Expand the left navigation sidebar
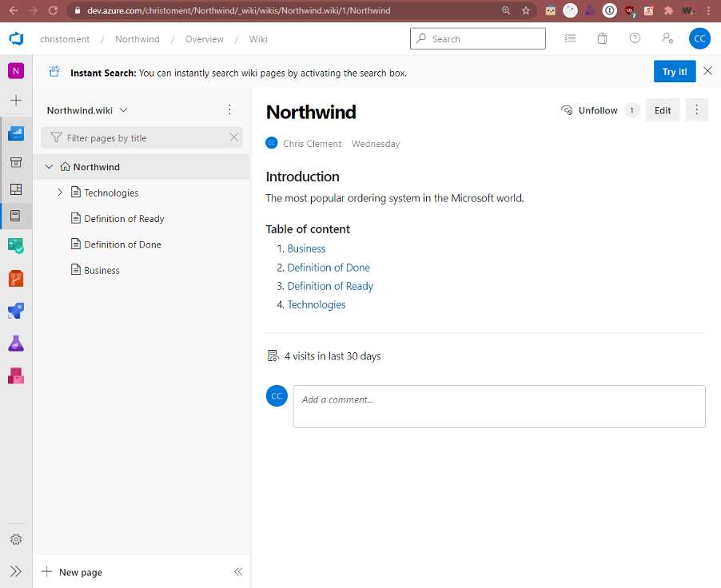The height and width of the screenshot is (588, 721). [16, 572]
